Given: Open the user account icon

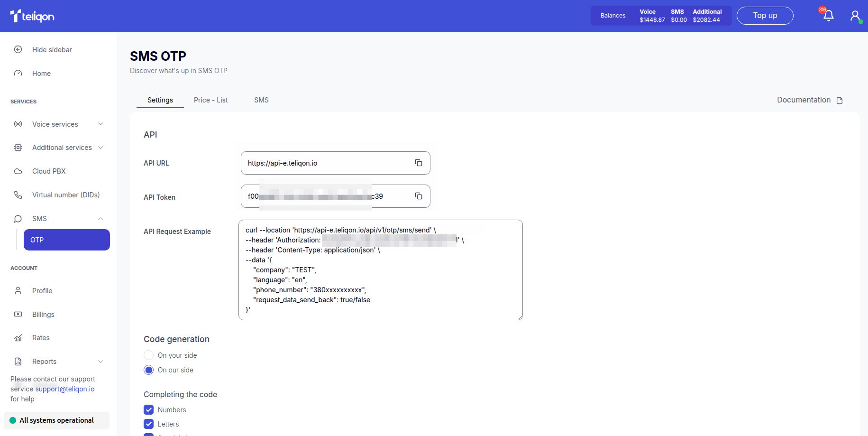Looking at the screenshot, I should 855,16.
